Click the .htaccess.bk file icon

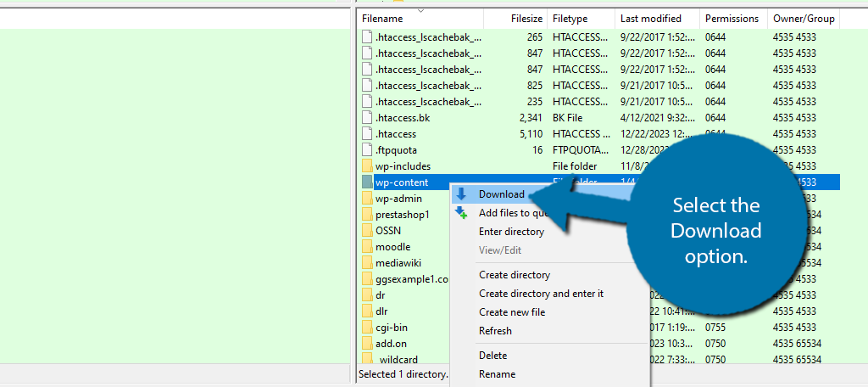pos(367,118)
